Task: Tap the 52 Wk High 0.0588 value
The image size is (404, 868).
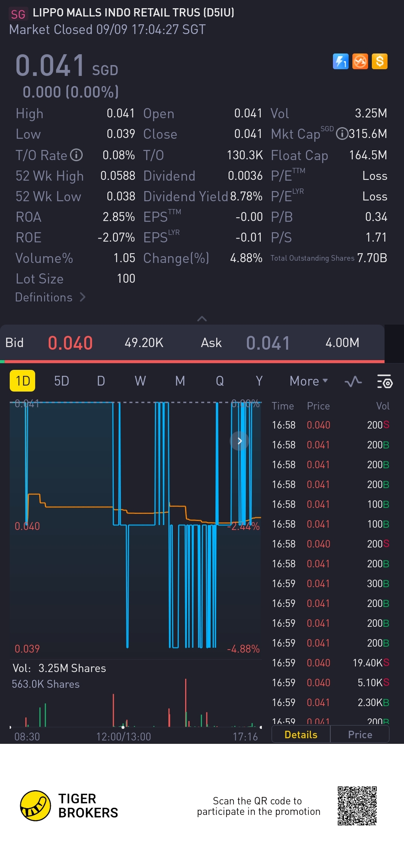Action: pos(118,176)
